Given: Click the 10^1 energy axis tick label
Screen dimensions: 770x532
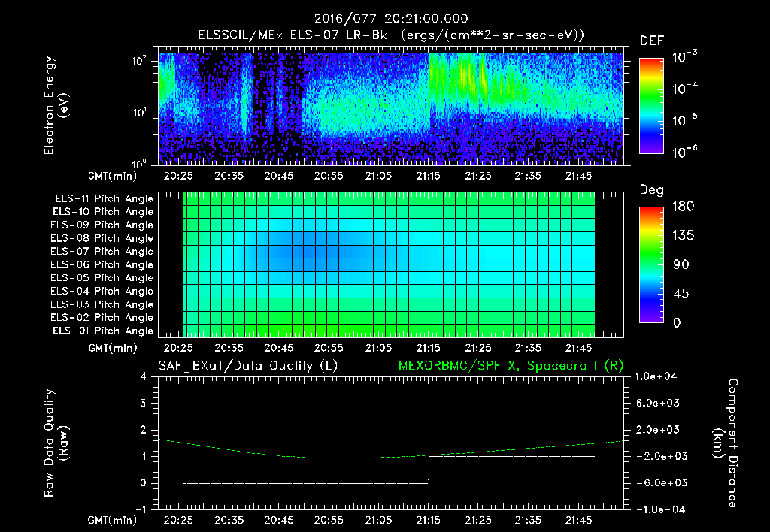Looking at the screenshot, I should 140,113.
